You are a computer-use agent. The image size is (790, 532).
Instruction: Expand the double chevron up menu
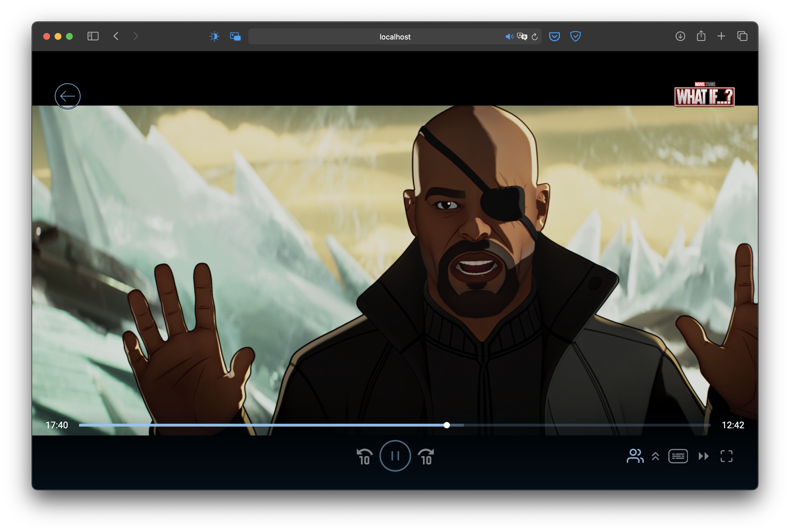coord(655,456)
